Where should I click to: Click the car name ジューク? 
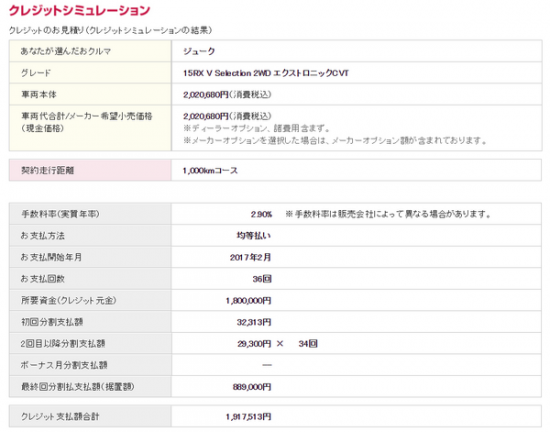(x=199, y=51)
